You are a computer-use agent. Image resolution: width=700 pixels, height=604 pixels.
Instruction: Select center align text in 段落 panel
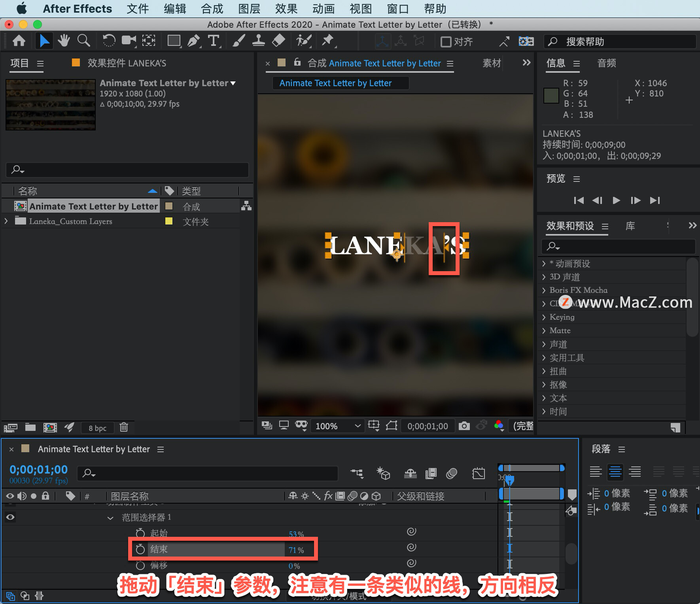tap(615, 472)
